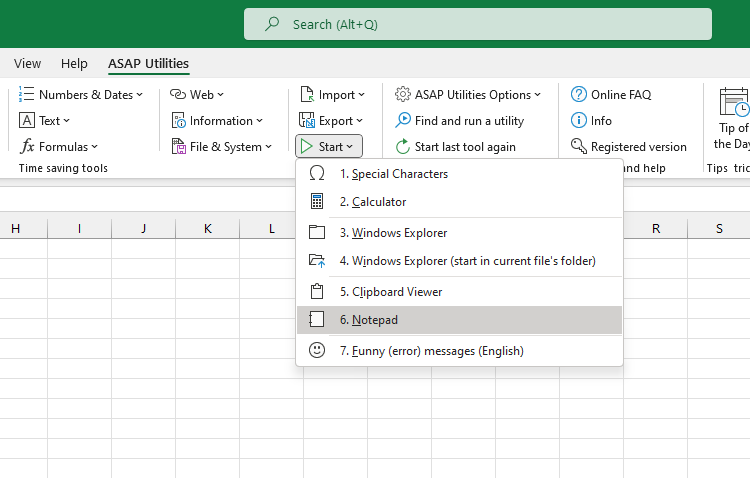Select column J header
750x478 pixels.
[x=143, y=229]
